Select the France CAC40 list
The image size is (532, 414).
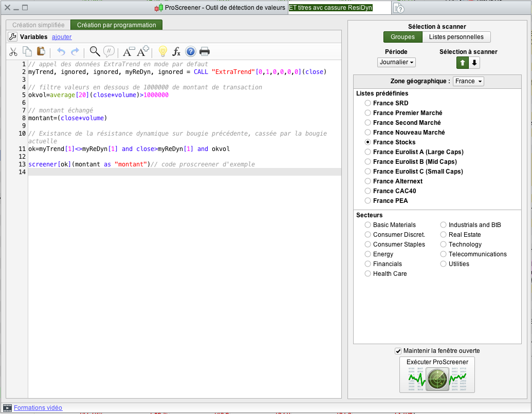(x=368, y=191)
